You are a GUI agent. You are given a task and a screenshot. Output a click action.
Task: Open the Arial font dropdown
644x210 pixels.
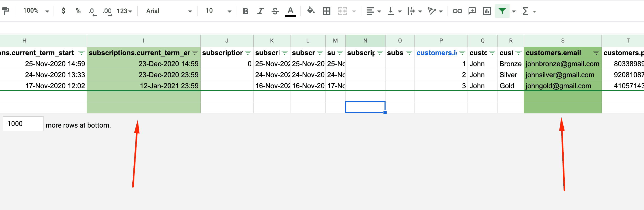169,11
